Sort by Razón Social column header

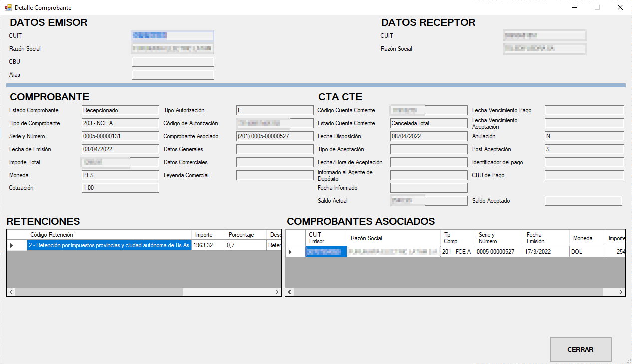[x=394, y=238]
